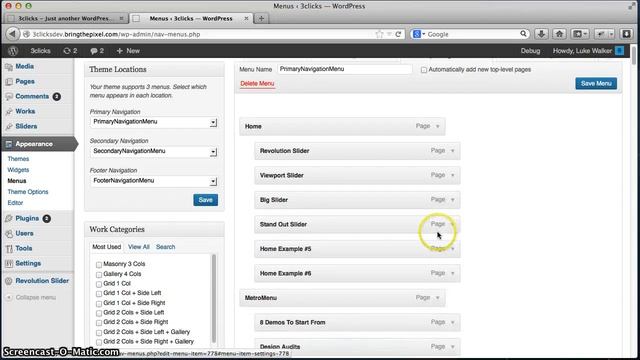Expand the Big Slider menu item
The image size is (640, 360).
453,200
